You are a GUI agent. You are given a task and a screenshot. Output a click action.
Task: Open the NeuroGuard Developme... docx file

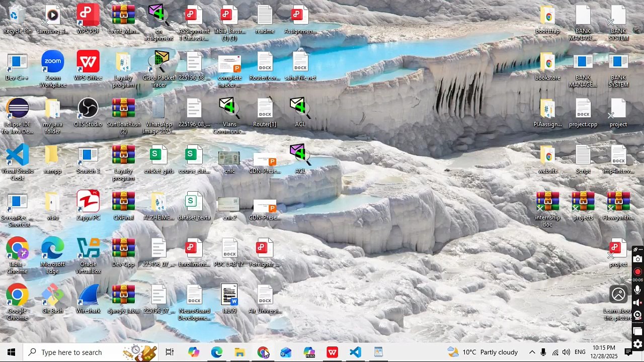[x=194, y=303]
